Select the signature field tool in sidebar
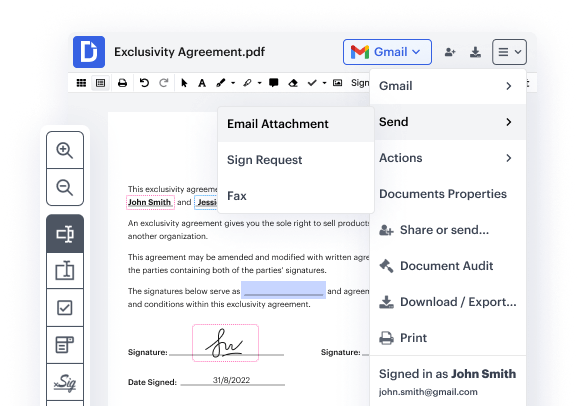 tap(65, 382)
